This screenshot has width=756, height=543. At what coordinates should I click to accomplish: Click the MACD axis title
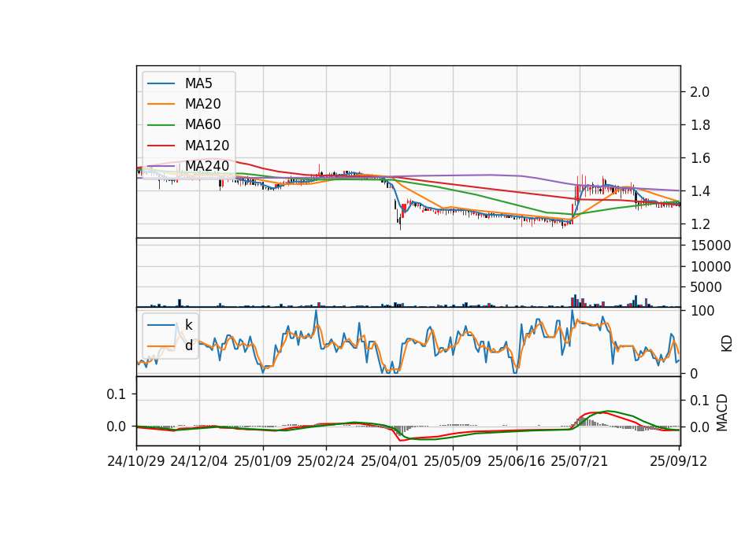tap(722, 413)
